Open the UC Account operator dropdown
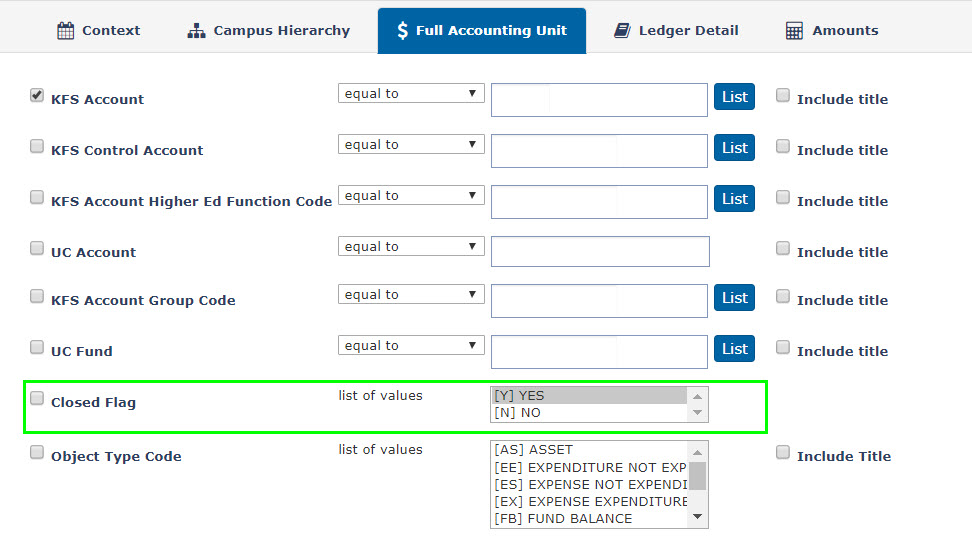This screenshot has width=972, height=541. point(411,247)
